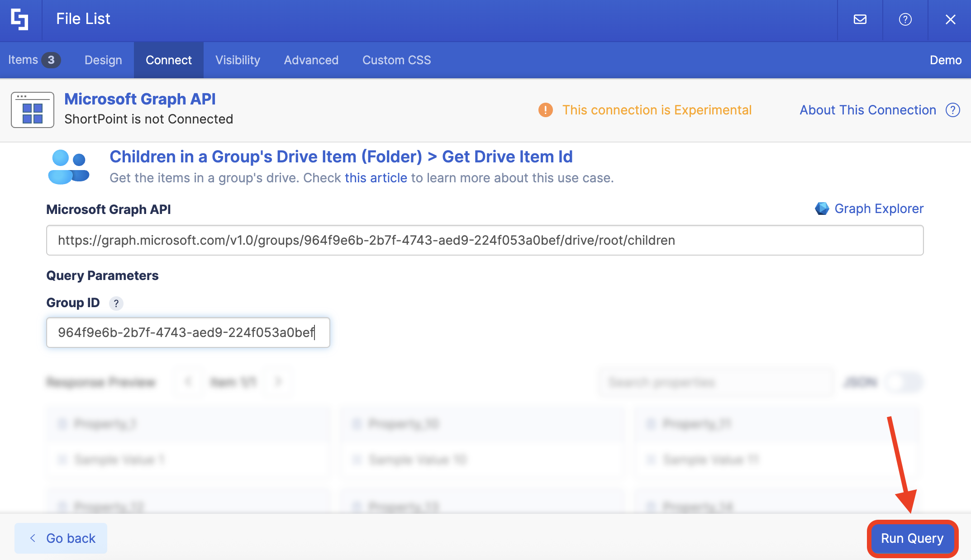Click the Go back button
The height and width of the screenshot is (560, 971).
61,538
